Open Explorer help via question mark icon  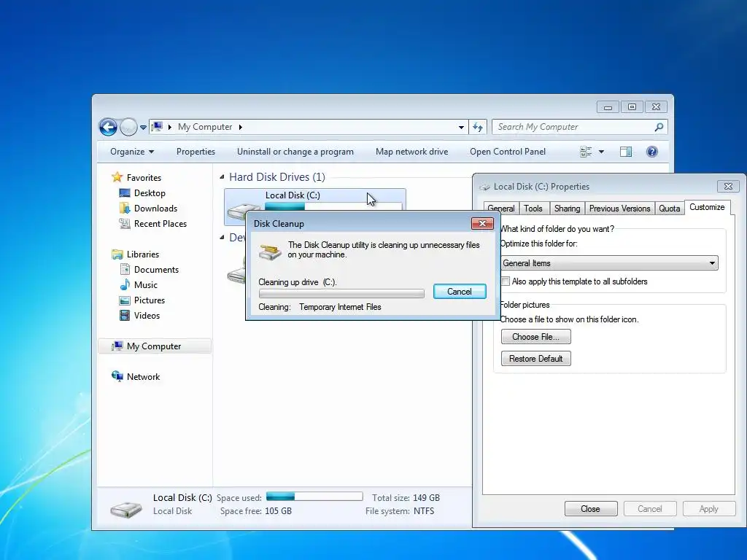pos(652,152)
